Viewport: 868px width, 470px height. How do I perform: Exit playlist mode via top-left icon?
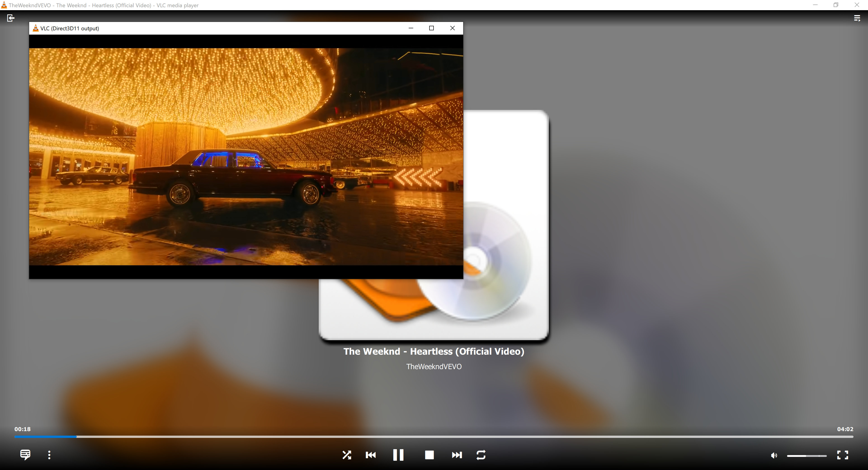pyautogui.click(x=11, y=18)
